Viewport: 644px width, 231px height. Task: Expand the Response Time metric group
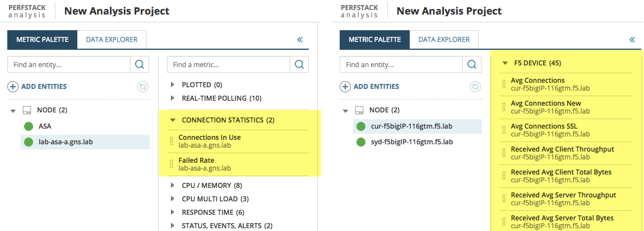click(x=173, y=213)
